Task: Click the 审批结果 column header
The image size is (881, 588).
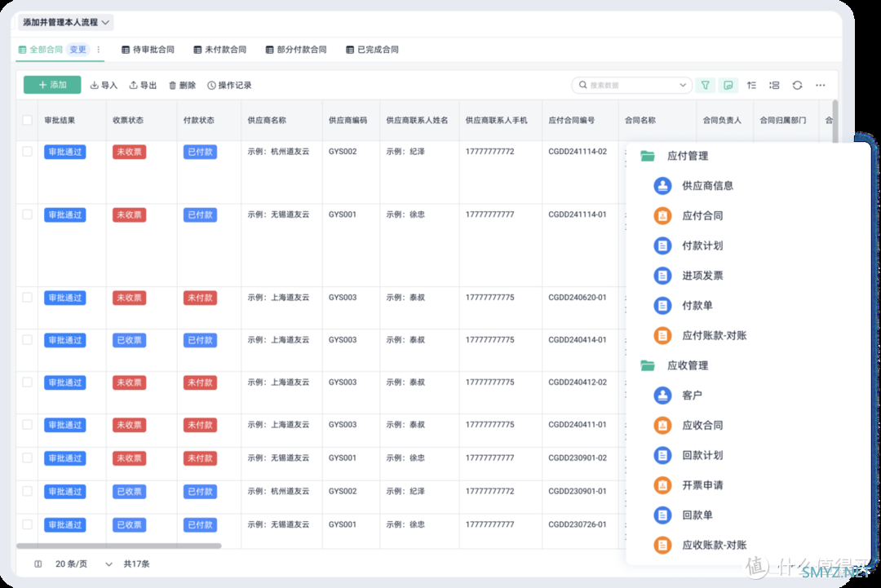Action: [60, 120]
